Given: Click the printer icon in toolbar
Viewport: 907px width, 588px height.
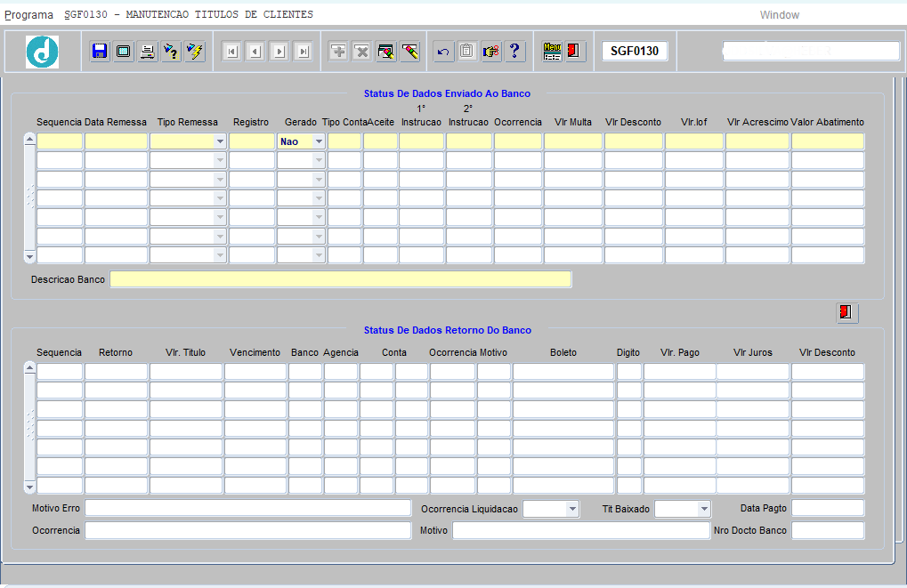Looking at the screenshot, I should (x=148, y=52).
